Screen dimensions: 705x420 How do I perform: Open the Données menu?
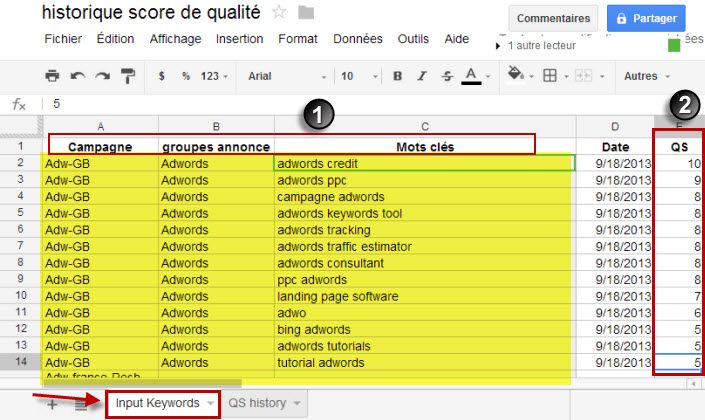tap(358, 39)
